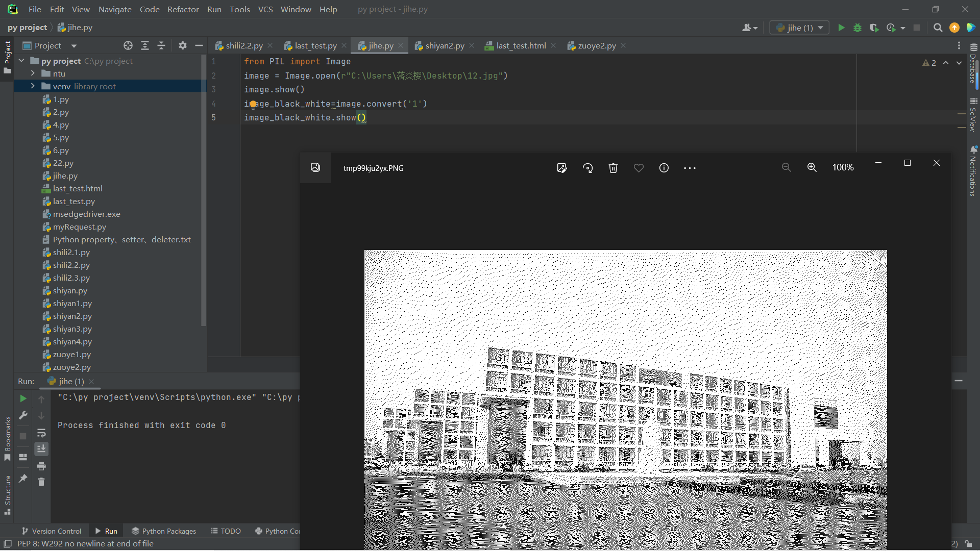The width and height of the screenshot is (980, 551).
Task: Start the Debug bug icon in the toolbar
Action: (857, 28)
